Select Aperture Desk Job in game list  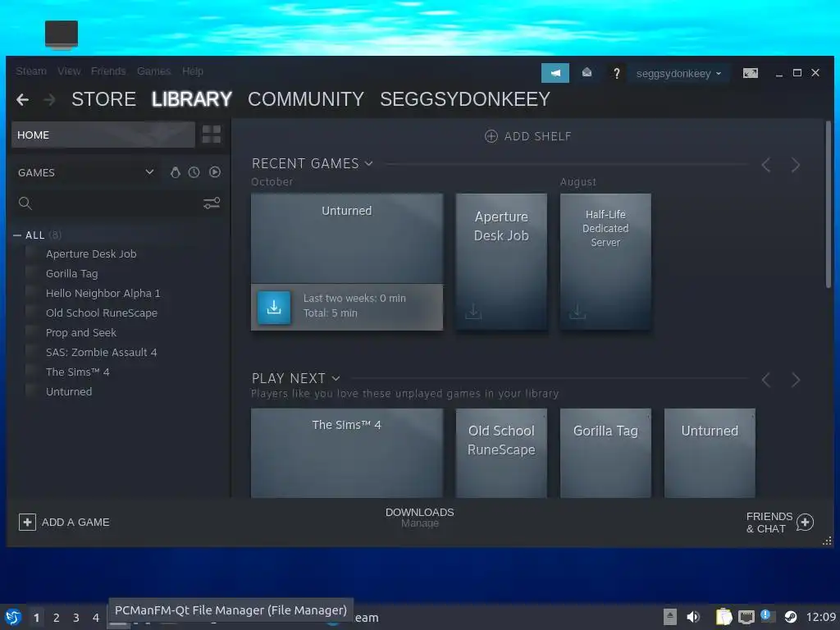91,254
